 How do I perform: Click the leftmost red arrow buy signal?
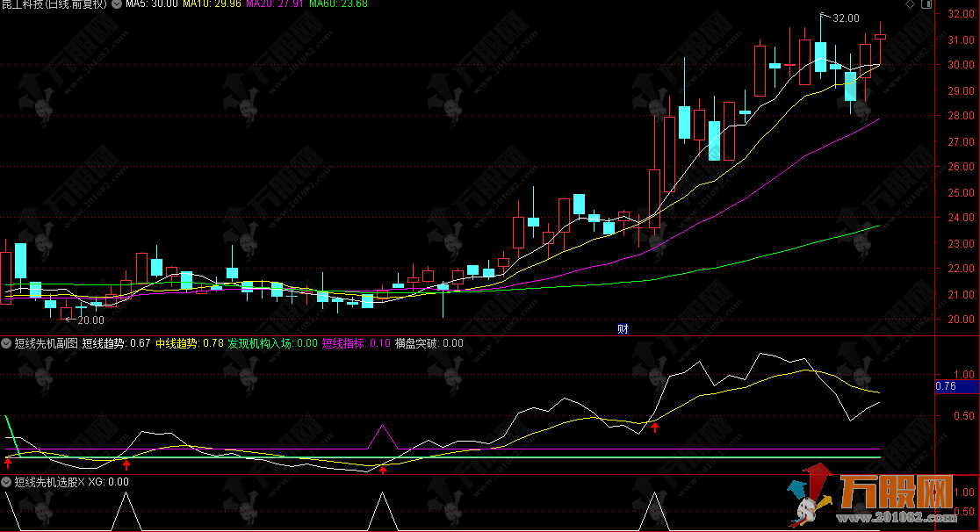coord(8,462)
